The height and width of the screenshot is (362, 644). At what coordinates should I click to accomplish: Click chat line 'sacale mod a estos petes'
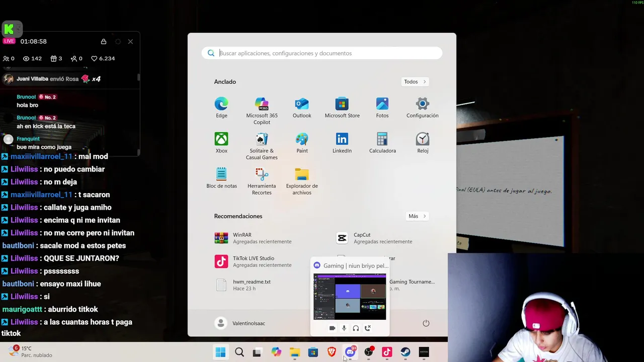pyautogui.click(x=83, y=245)
